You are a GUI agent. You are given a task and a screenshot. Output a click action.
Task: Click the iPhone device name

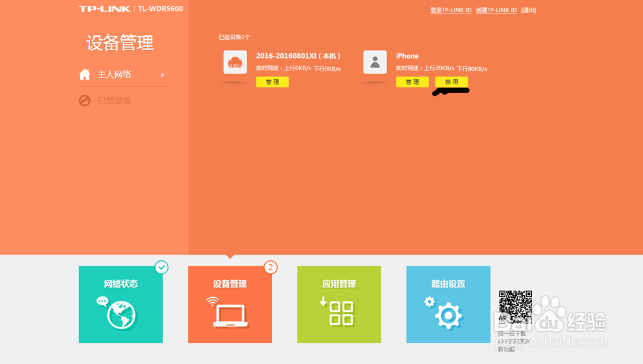point(407,56)
